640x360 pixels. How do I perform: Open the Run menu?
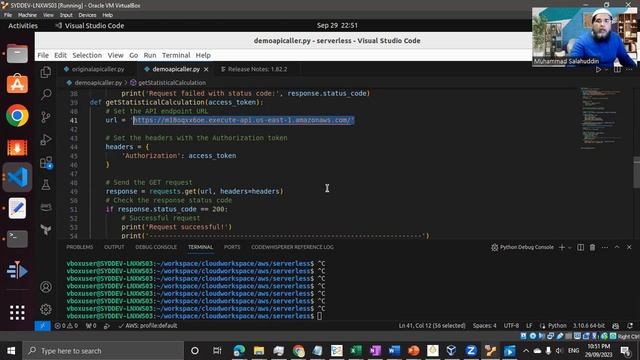tap(150, 55)
